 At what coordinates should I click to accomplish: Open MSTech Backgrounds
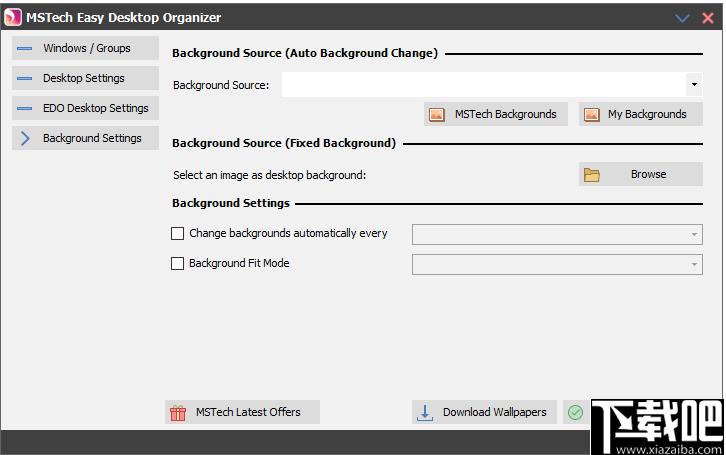[x=496, y=114]
